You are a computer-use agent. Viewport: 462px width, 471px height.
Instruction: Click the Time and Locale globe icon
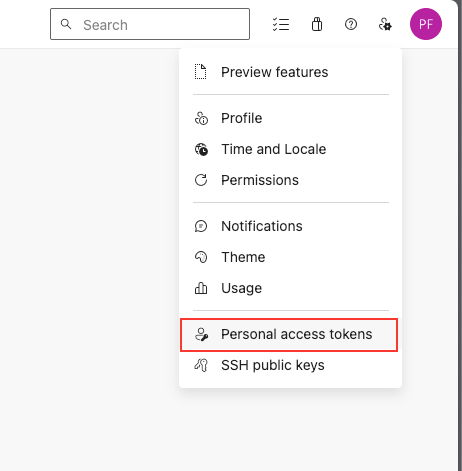coord(201,149)
